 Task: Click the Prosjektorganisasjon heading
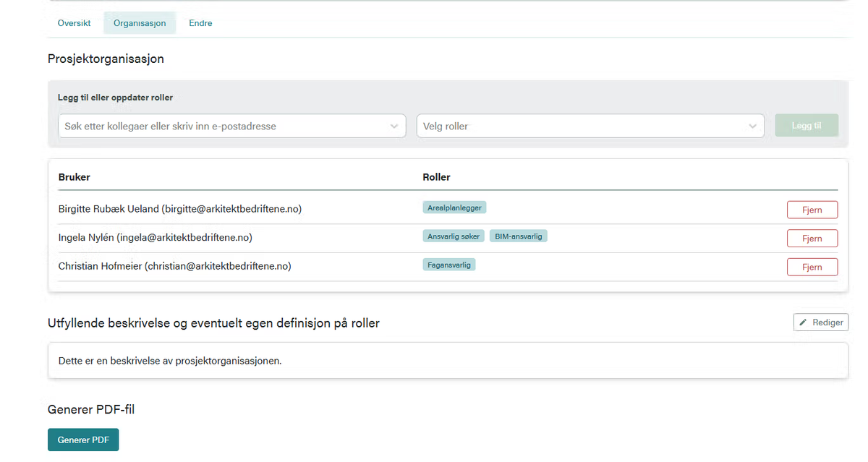[x=106, y=59]
